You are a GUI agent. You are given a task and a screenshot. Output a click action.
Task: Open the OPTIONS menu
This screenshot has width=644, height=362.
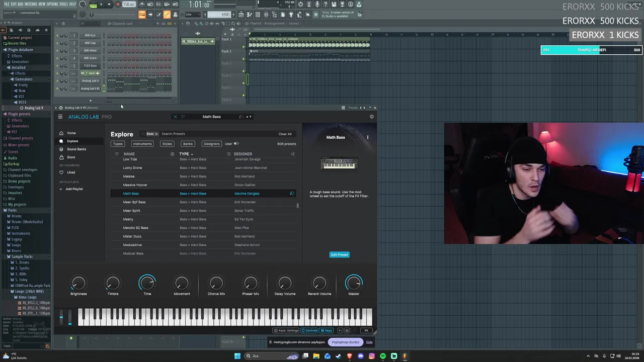point(52,4)
